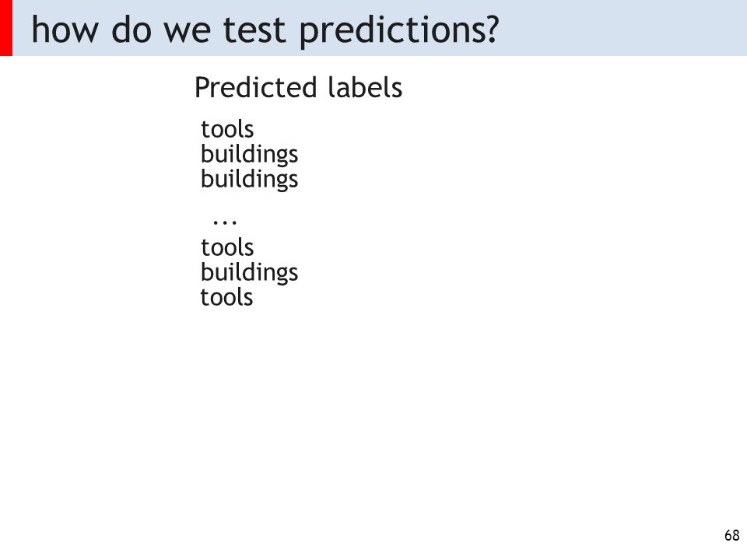Click the word 'do' in the title
This screenshot has height=560, width=747.
pos(131,30)
